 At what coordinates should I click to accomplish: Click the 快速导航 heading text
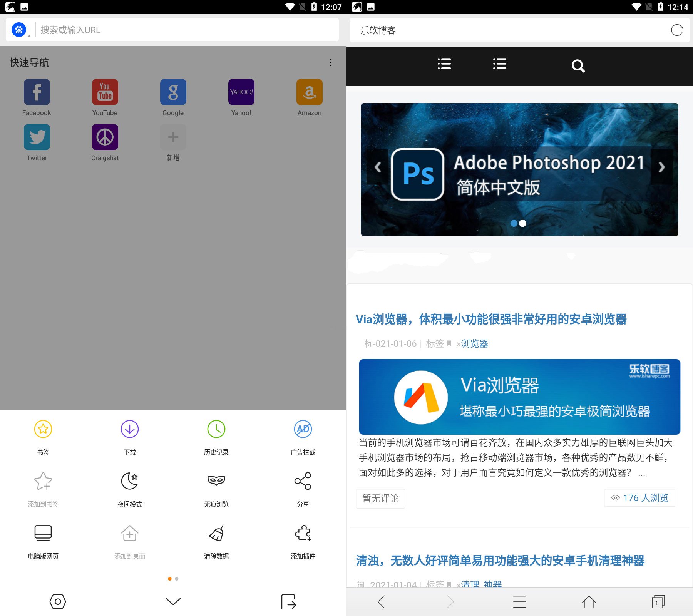(29, 62)
